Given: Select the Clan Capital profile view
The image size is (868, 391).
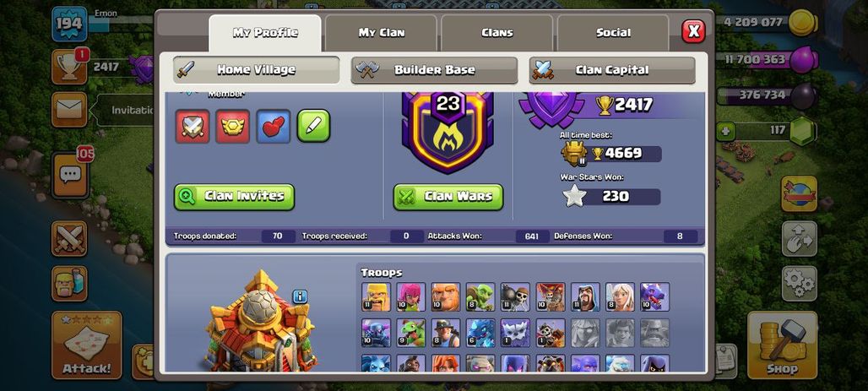Looking at the screenshot, I should click(611, 70).
